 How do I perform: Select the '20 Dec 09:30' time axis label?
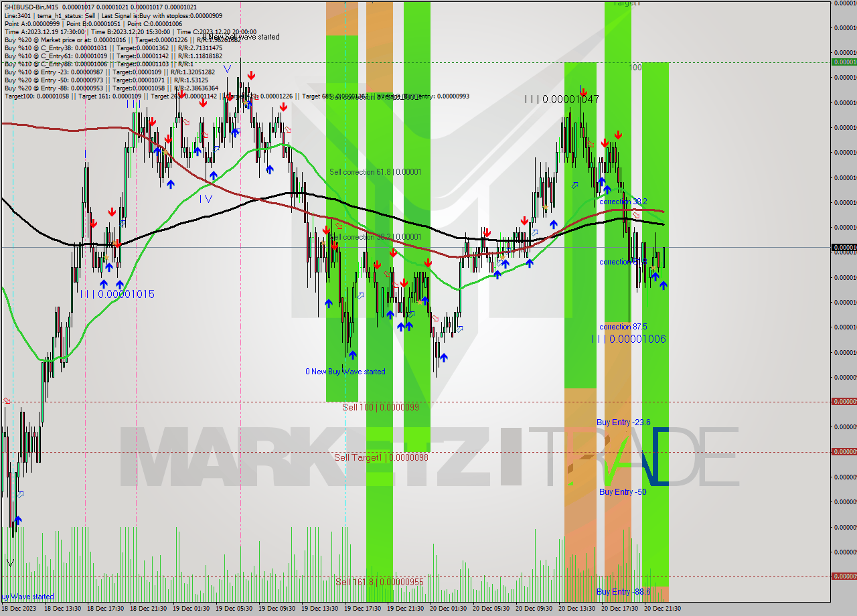535,609
